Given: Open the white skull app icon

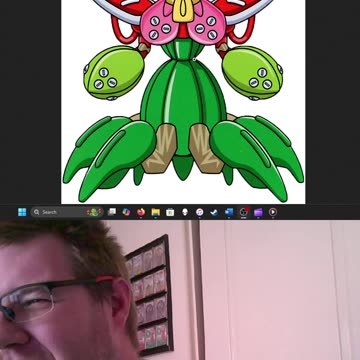Looking at the screenshot, I should point(185,212).
